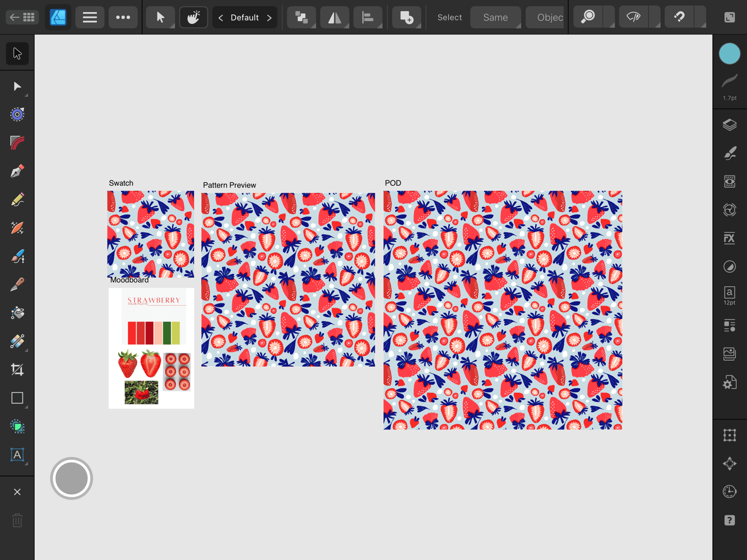Select the Node tool

click(x=17, y=87)
